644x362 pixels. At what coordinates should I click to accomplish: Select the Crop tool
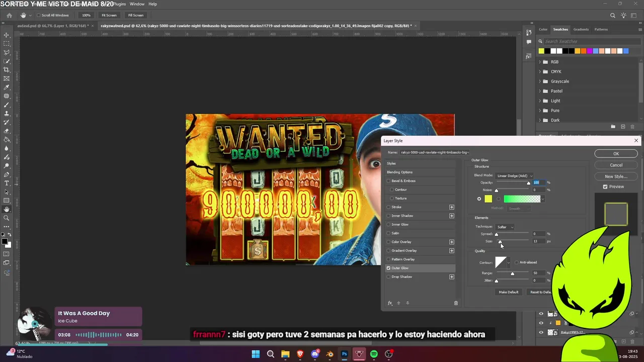click(x=7, y=70)
